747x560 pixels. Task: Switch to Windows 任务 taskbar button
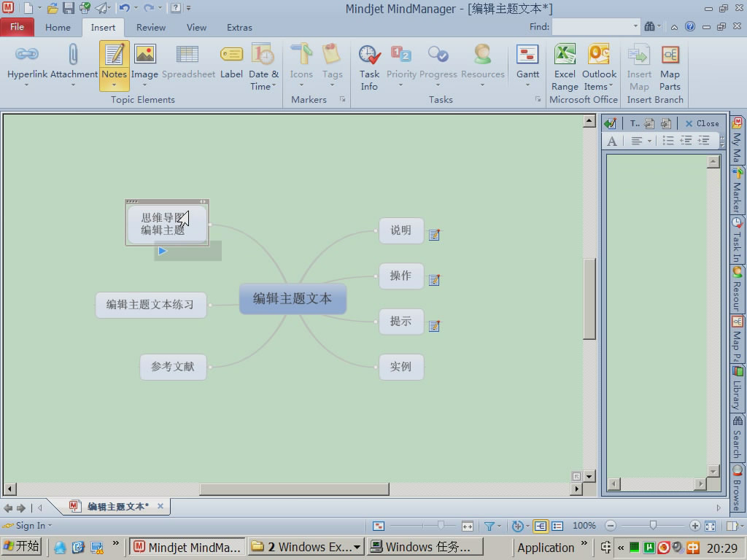click(x=425, y=547)
